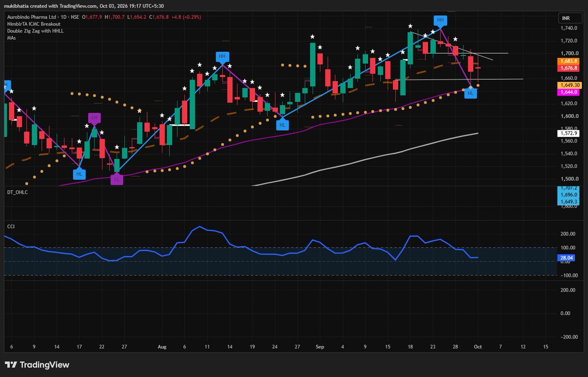The height and width of the screenshot is (377, 588).
Task: Select the MAs indicator legend
Action: [11, 38]
